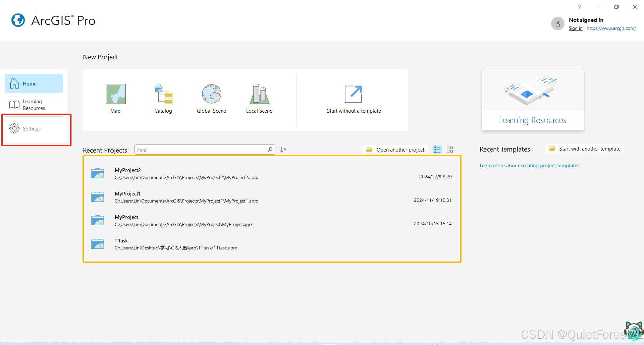
Task: Close the ArcGIS Pro window
Action: pyautogui.click(x=635, y=7)
